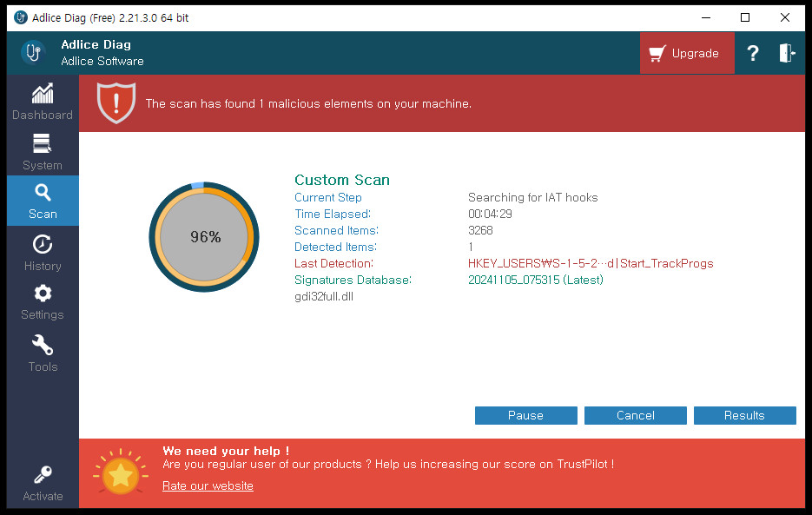Click the exit door icon in the header

787,53
